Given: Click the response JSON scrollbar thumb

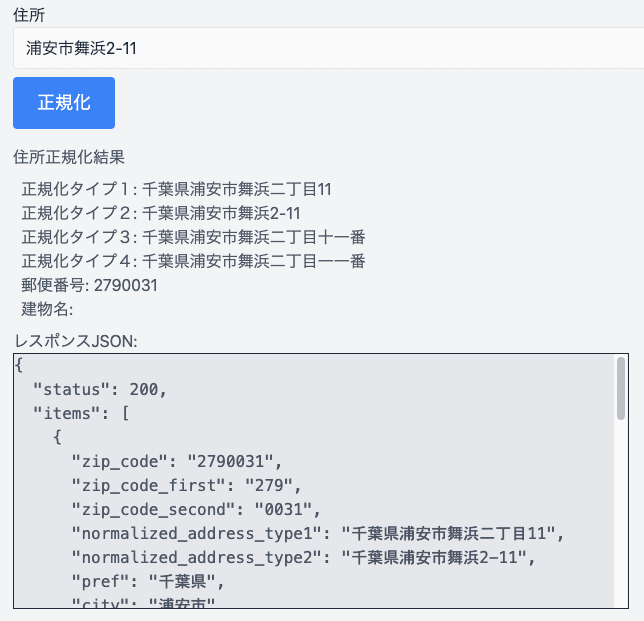Looking at the screenshot, I should (x=621, y=388).
